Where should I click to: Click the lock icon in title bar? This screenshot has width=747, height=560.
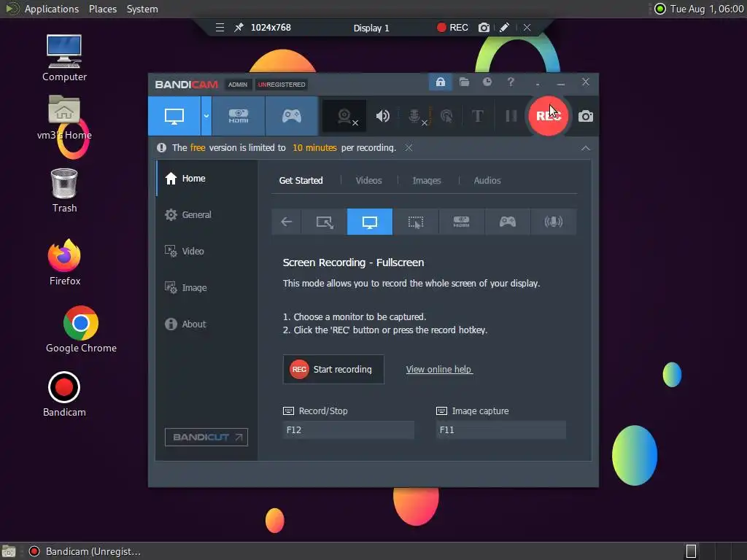tap(440, 82)
